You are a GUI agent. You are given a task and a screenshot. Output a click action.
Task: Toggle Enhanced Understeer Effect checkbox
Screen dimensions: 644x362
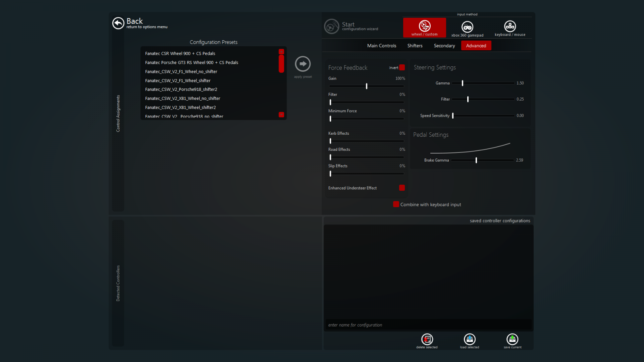pyautogui.click(x=402, y=188)
